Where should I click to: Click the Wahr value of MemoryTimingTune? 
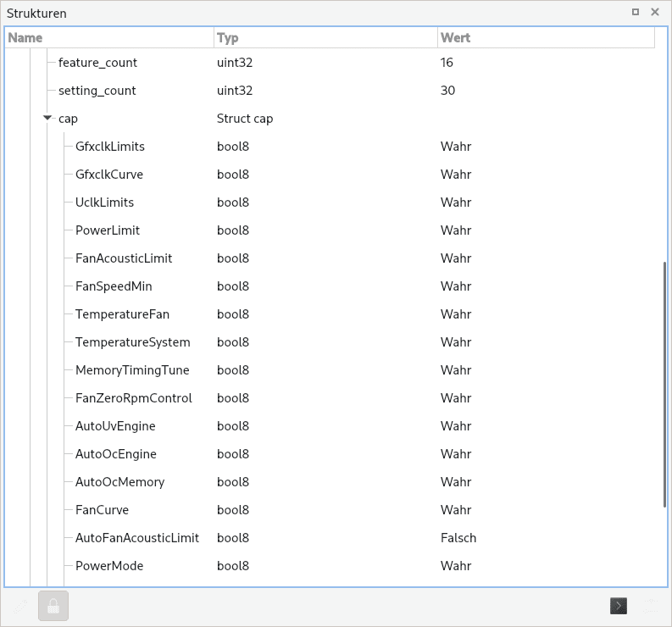[x=456, y=370]
